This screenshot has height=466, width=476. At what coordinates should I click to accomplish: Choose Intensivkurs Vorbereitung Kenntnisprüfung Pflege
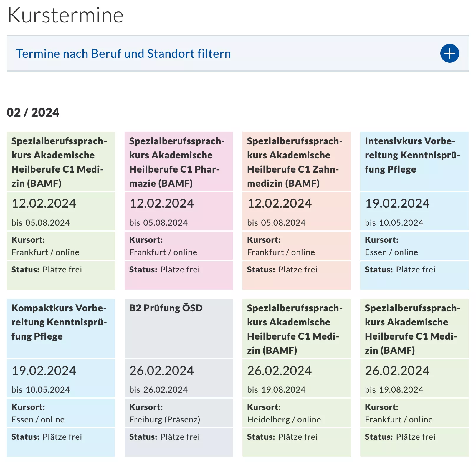[x=414, y=211]
